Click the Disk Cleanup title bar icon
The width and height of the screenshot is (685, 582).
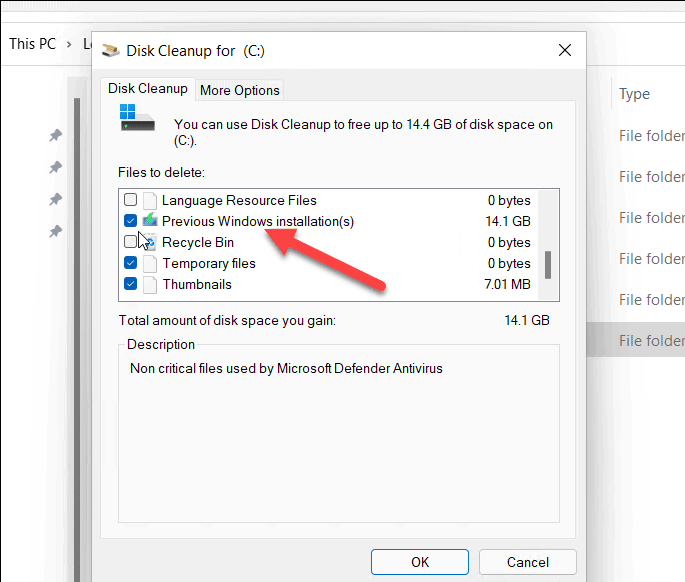110,49
